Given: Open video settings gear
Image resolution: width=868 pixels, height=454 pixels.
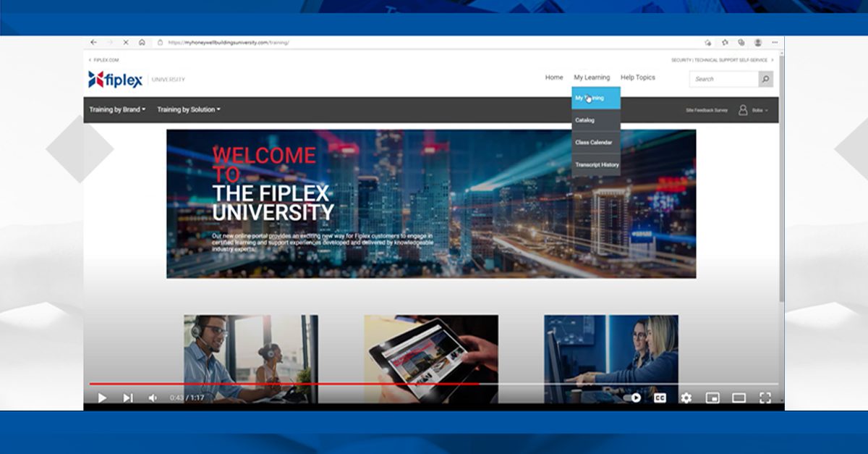Looking at the screenshot, I should coord(686,398).
